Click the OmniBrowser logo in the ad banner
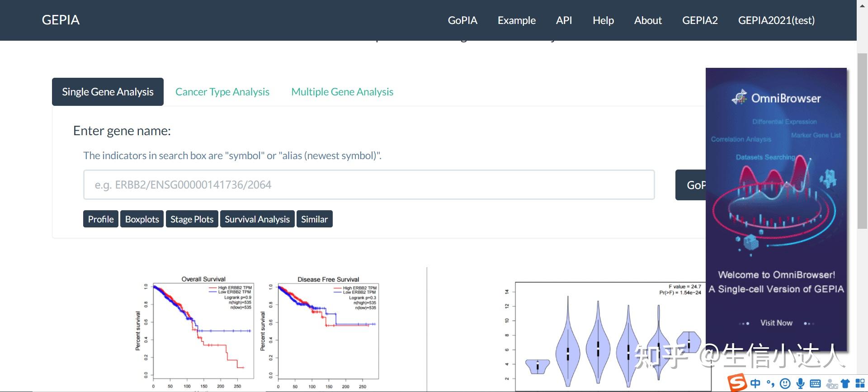The width and height of the screenshot is (868, 392). [776, 98]
